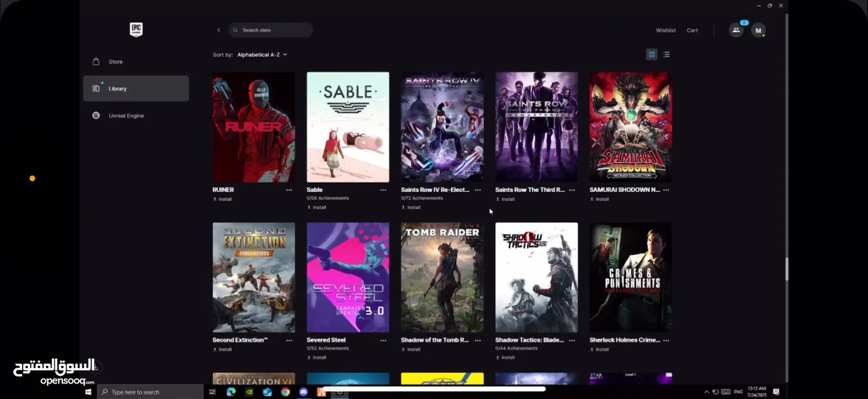Image resolution: width=868 pixels, height=399 pixels.
Task: Open options menu for Severed Steel
Action: coord(383,340)
